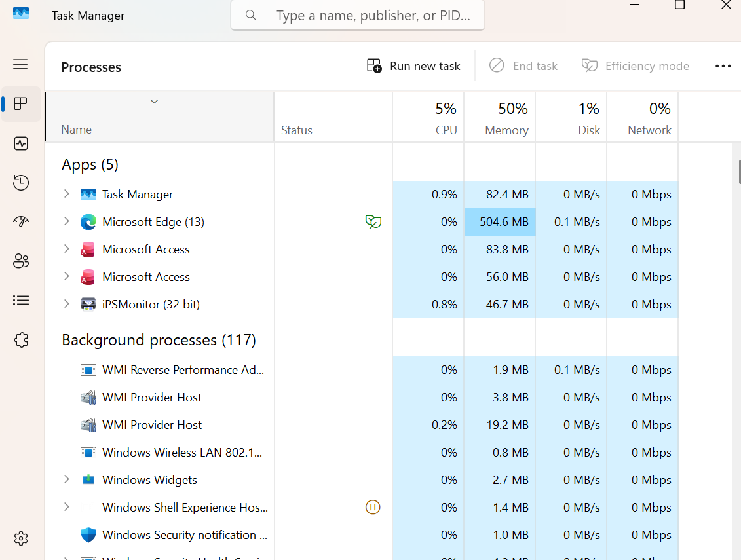Screen dimensions: 741x560
Task: Click the Run new task button
Action: [413, 66]
